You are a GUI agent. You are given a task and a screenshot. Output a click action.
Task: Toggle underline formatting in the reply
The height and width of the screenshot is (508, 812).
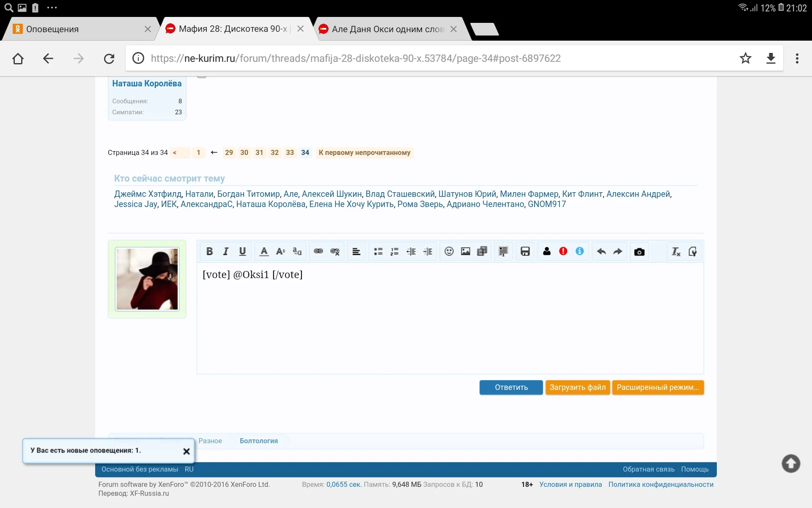coord(242,251)
